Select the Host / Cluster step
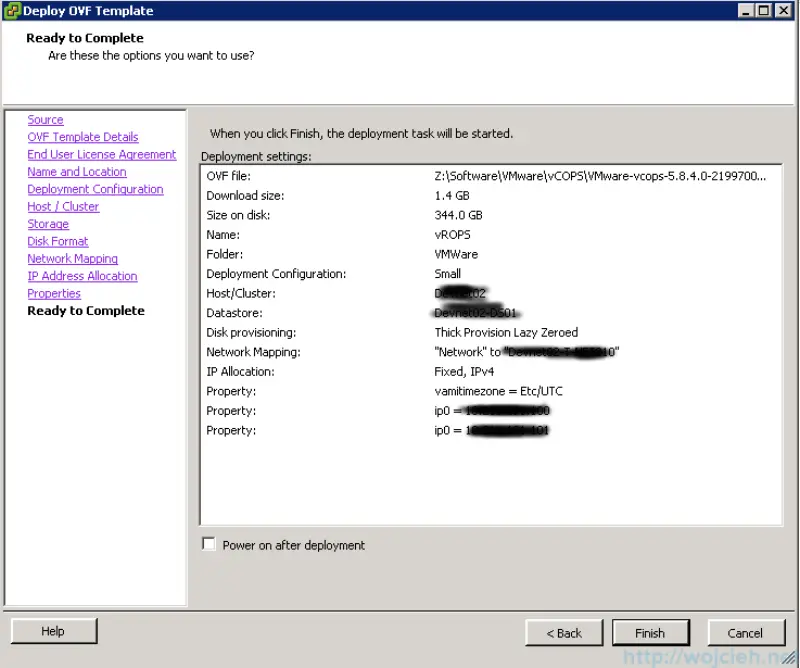Image resolution: width=800 pixels, height=668 pixels. (x=62, y=206)
